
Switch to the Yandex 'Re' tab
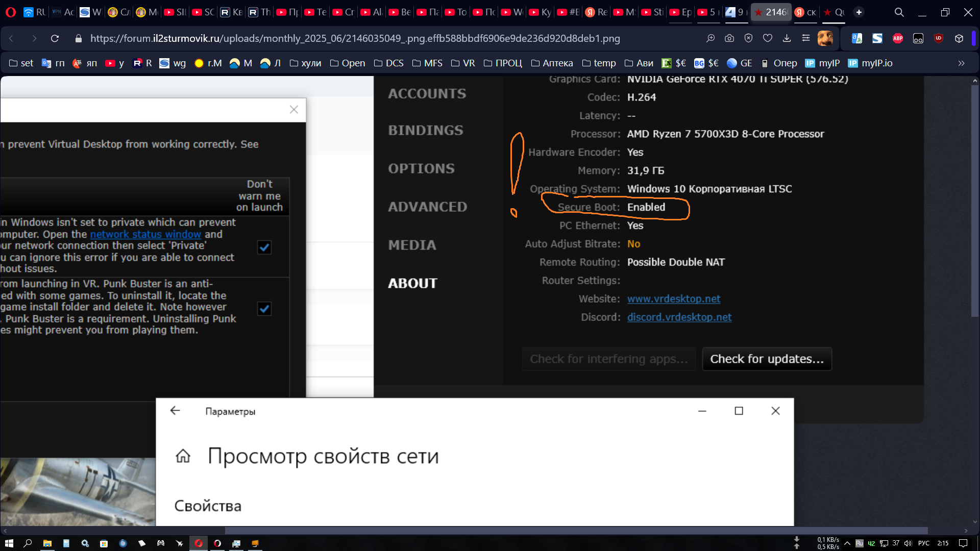click(x=596, y=12)
